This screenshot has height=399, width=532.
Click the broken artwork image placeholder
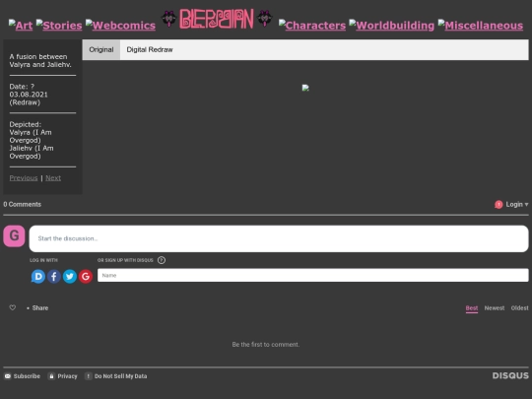(x=305, y=88)
